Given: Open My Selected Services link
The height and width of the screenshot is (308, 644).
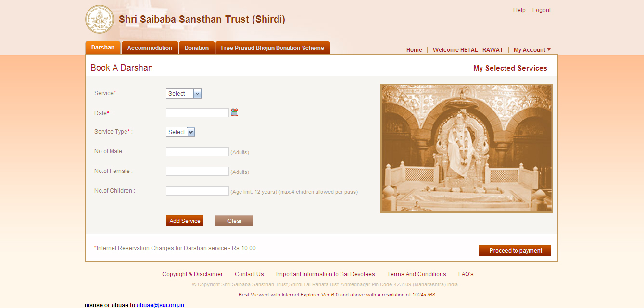Looking at the screenshot, I should tap(510, 68).
